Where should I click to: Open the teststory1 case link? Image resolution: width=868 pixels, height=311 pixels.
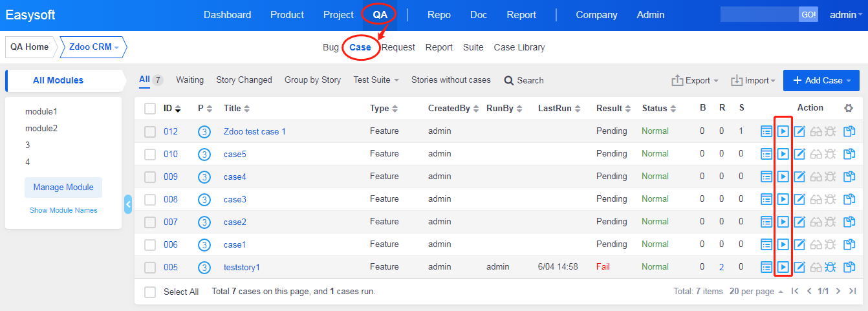pos(241,267)
